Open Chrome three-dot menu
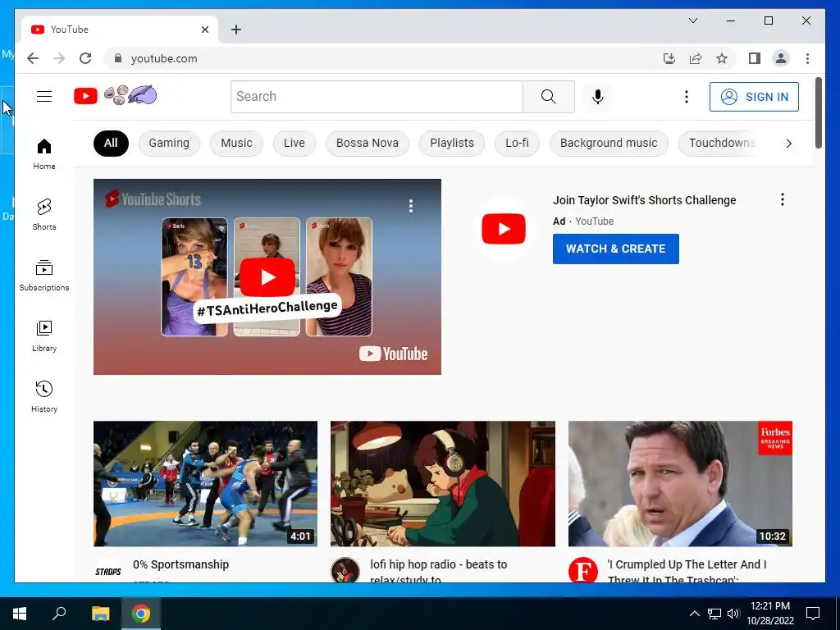This screenshot has height=630, width=840. tap(807, 58)
